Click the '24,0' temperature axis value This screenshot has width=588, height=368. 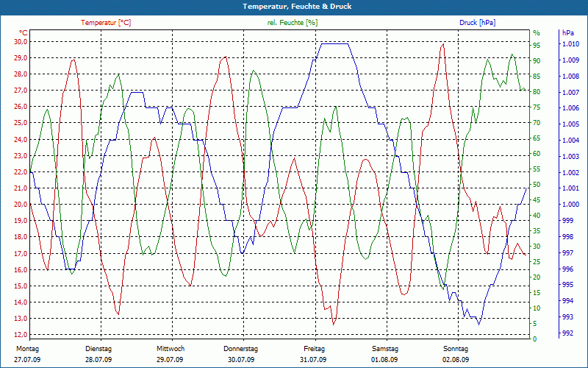(x=21, y=139)
